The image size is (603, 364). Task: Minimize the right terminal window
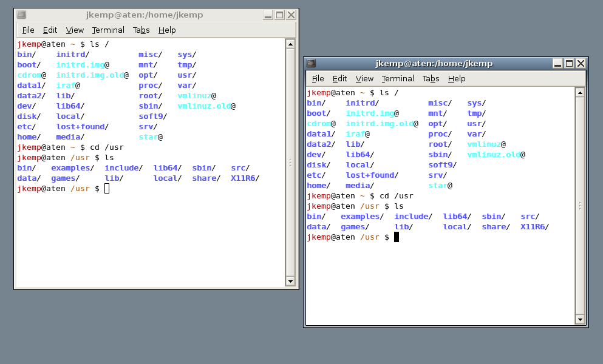[x=557, y=64]
